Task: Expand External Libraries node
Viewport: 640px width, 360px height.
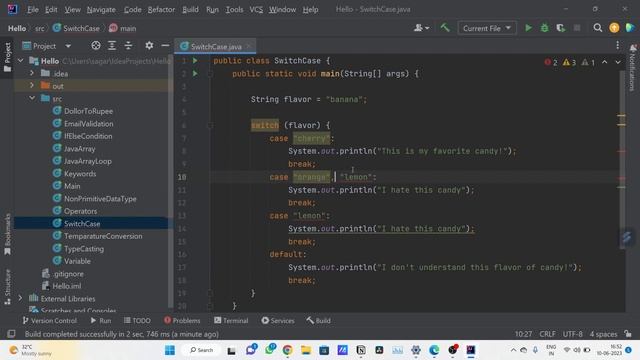Action: tap(20, 298)
